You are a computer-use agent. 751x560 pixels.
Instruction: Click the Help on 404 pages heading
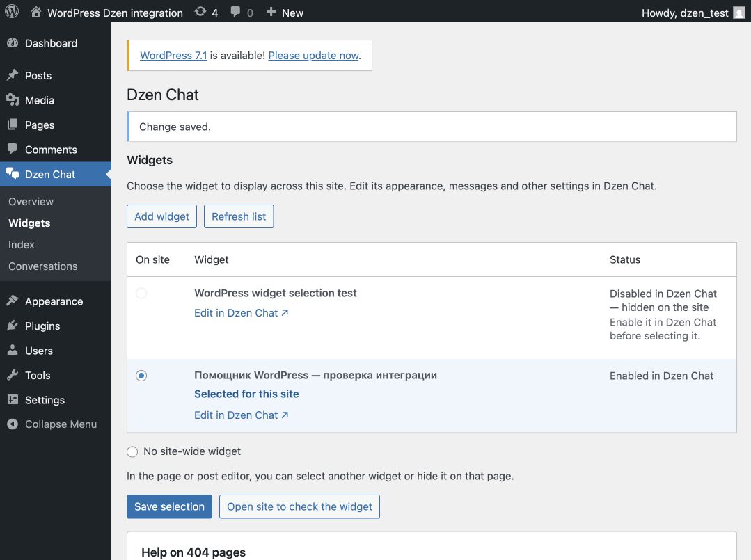[x=193, y=552]
